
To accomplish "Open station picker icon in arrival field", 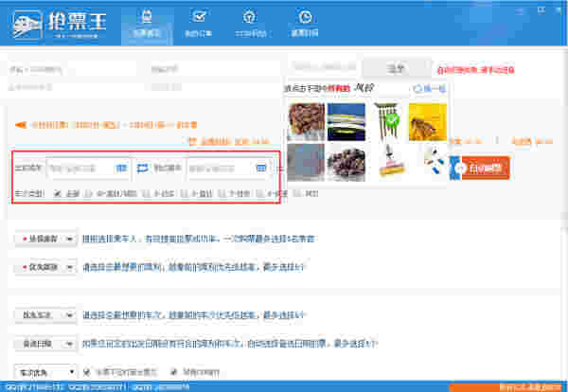I will point(261,169).
